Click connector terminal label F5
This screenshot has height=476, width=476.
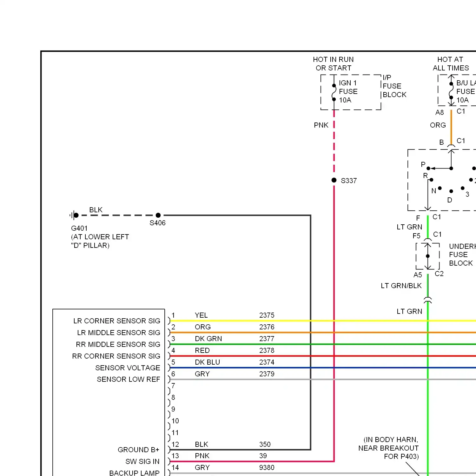coord(416,236)
